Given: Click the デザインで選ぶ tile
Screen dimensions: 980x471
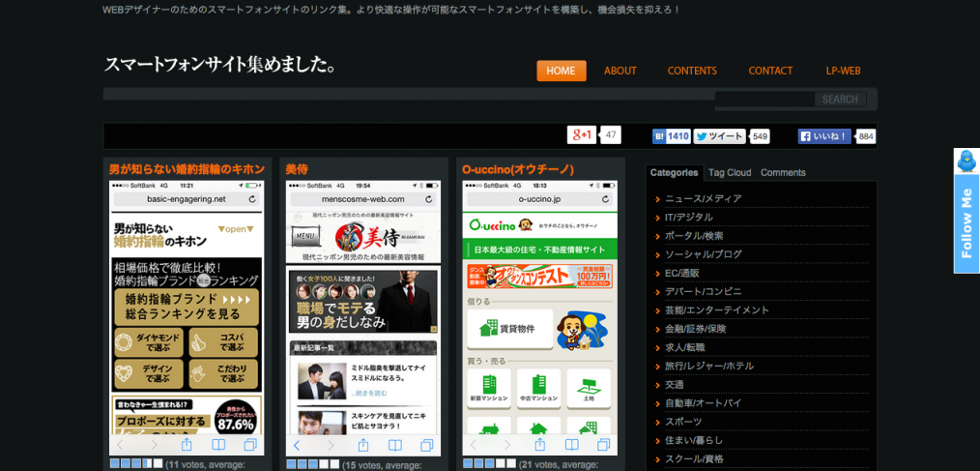Looking at the screenshot, I should 149,373.
